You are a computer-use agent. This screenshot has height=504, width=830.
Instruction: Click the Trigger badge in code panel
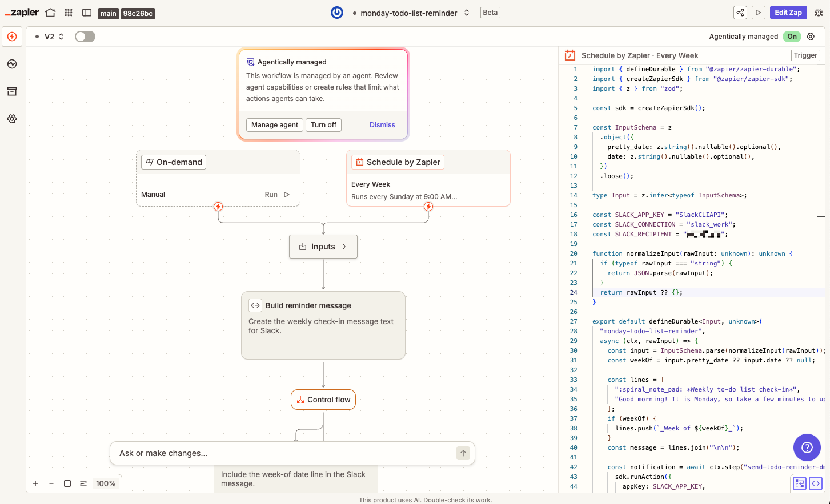(x=805, y=55)
